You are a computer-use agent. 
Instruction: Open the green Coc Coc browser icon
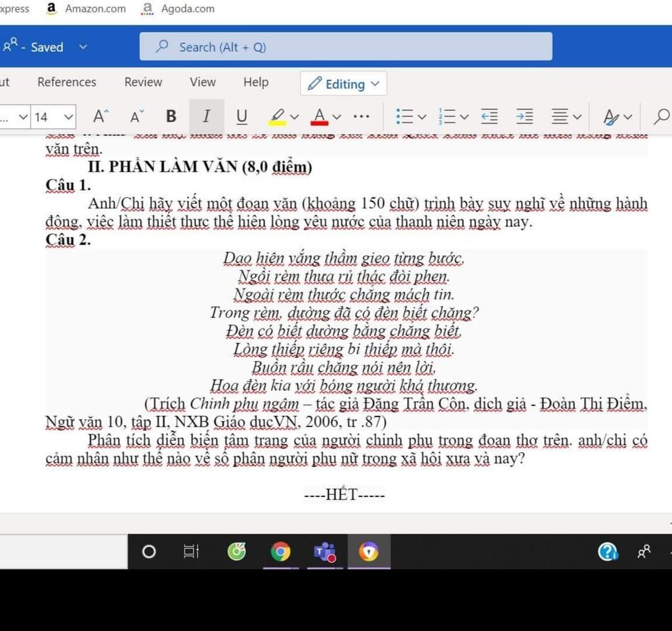pyautogui.click(x=236, y=551)
